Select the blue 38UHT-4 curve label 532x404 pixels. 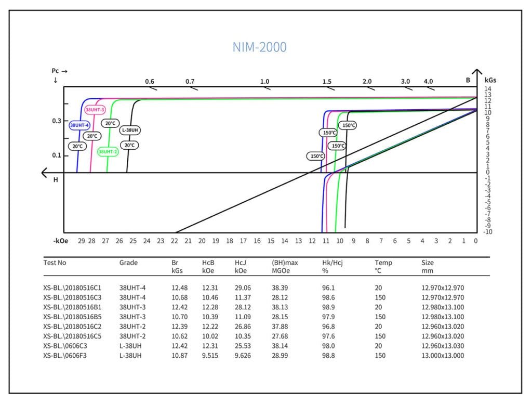[x=80, y=125]
